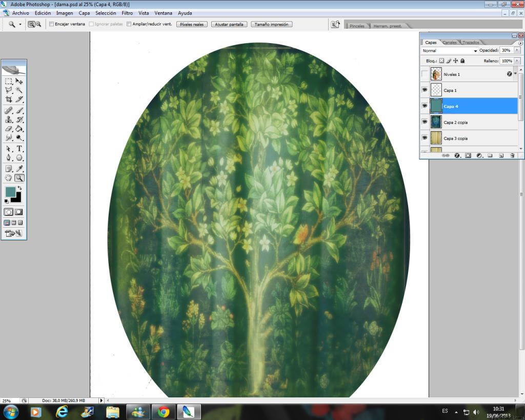Select the Path Selection tool
525x420 pixels.
(x=9, y=149)
